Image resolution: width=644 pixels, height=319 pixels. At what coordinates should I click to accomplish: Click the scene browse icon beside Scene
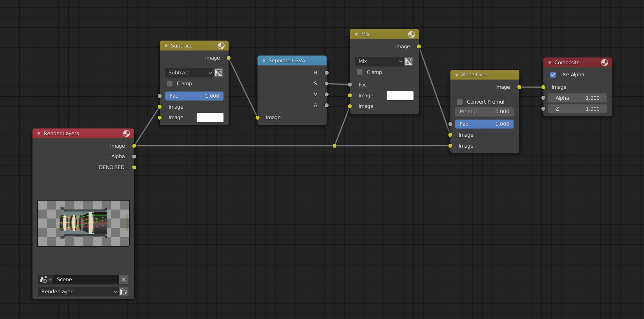click(x=45, y=280)
